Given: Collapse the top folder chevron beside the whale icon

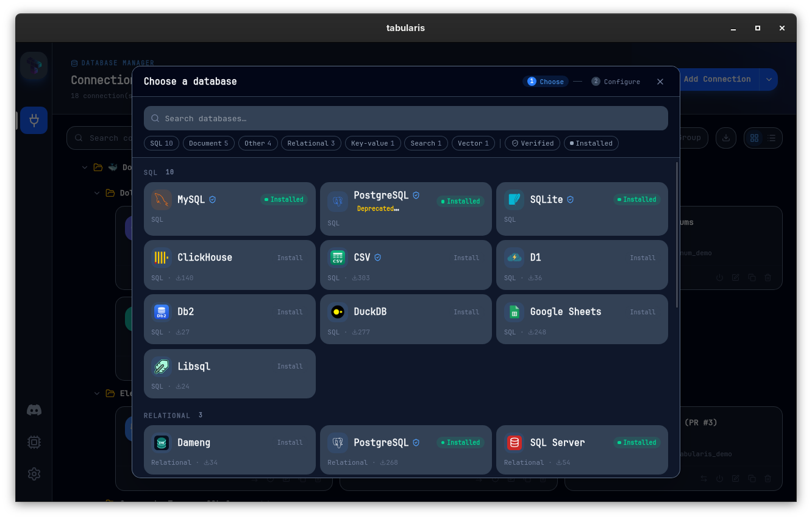Looking at the screenshot, I should point(85,168).
